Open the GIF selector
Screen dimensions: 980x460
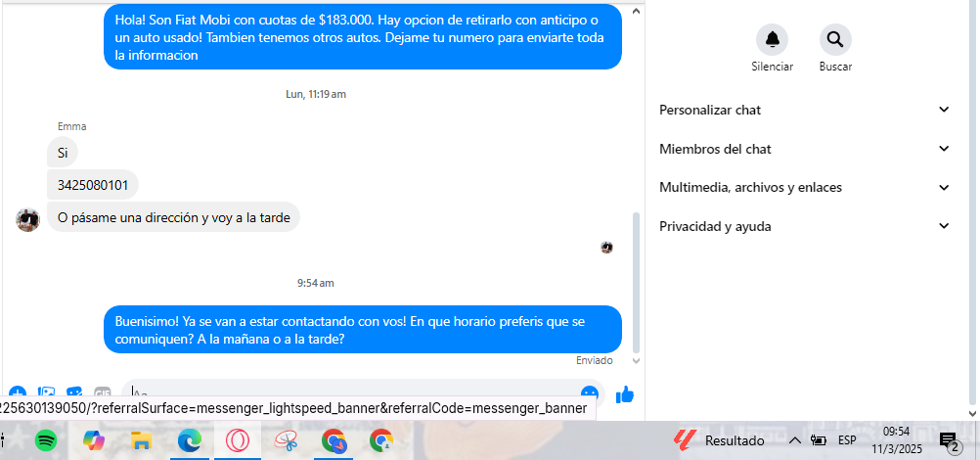click(103, 393)
